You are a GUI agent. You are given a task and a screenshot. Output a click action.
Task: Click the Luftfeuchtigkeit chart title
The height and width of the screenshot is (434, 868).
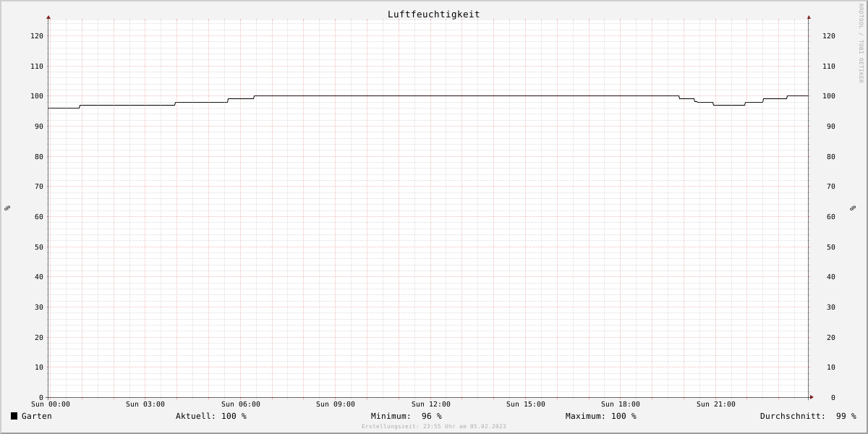tap(433, 14)
